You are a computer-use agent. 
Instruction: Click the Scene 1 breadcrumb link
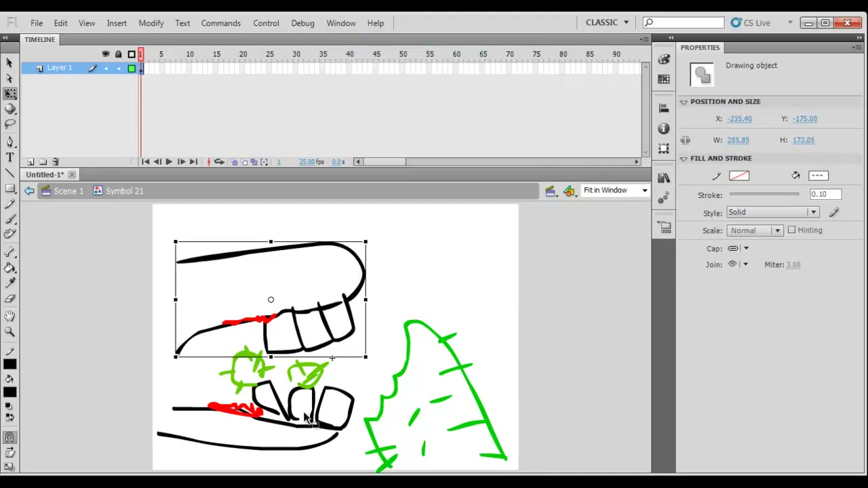62,191
